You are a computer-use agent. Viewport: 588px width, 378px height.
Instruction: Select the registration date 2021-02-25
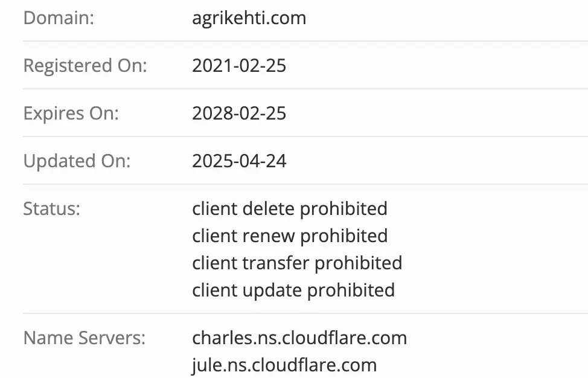click(x=239, y=65)
